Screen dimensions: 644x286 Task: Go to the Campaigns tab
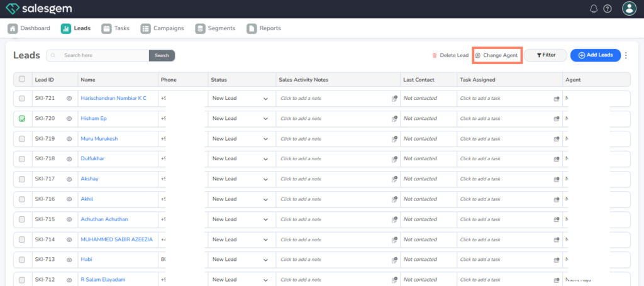[162, 28]
